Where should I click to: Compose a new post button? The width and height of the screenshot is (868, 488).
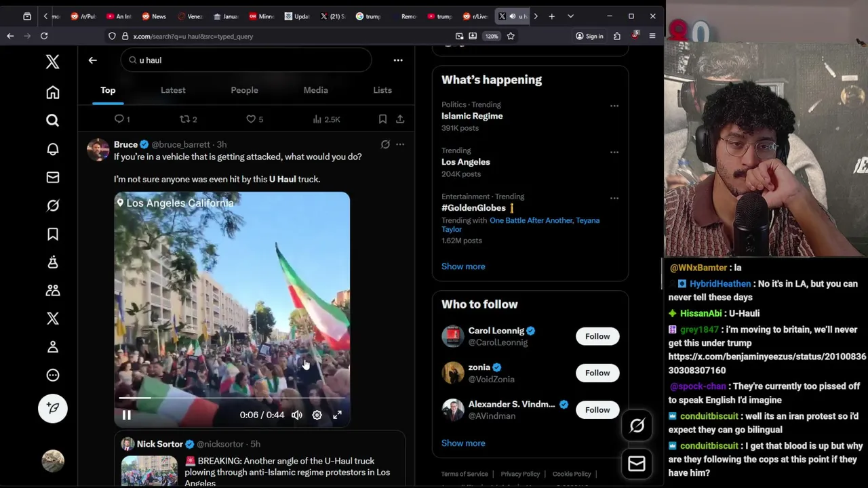[52, 408]
